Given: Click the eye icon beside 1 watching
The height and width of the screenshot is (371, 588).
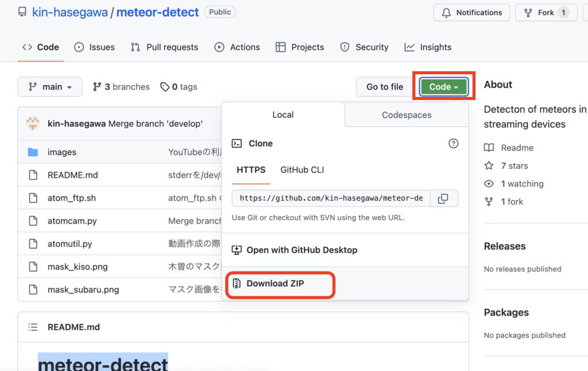Looking at the screenshot, I should pos(489,184).
